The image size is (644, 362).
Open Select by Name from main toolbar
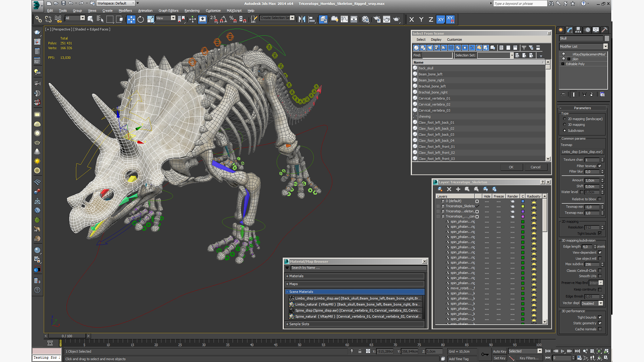tap(100, 19)
